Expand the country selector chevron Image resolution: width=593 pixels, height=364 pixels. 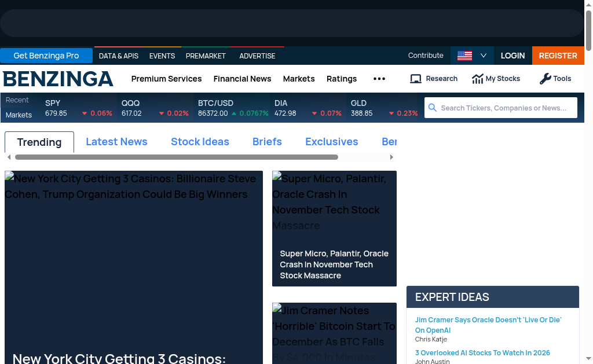click(484, 56)
